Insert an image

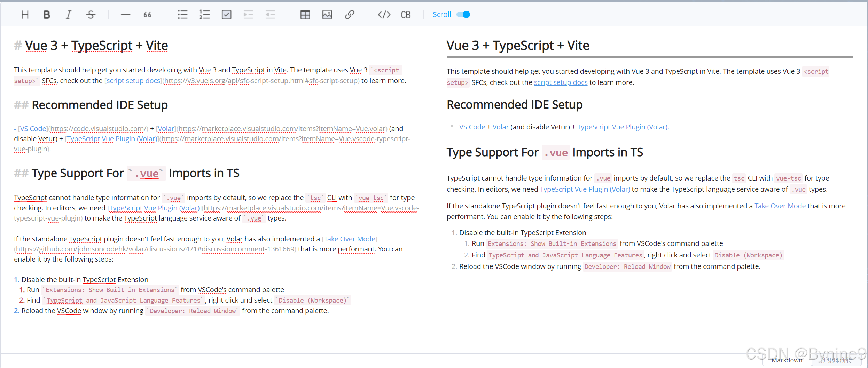point(327,14)
